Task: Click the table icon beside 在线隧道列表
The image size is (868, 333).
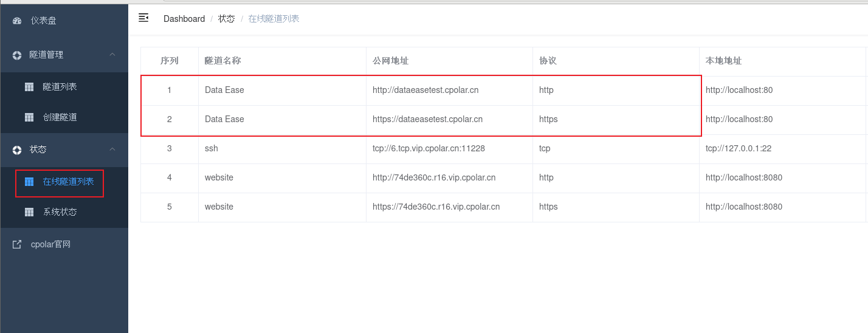Action: click(29, 182)
